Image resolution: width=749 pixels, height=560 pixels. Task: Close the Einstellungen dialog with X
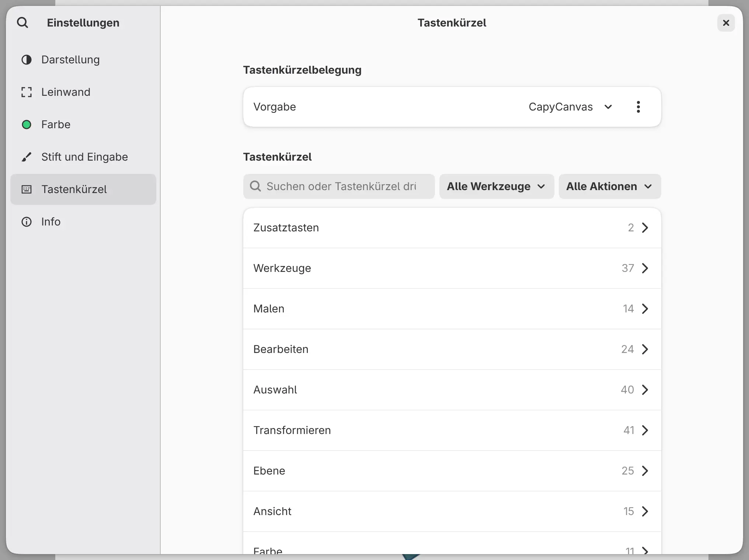pos(726,23)
